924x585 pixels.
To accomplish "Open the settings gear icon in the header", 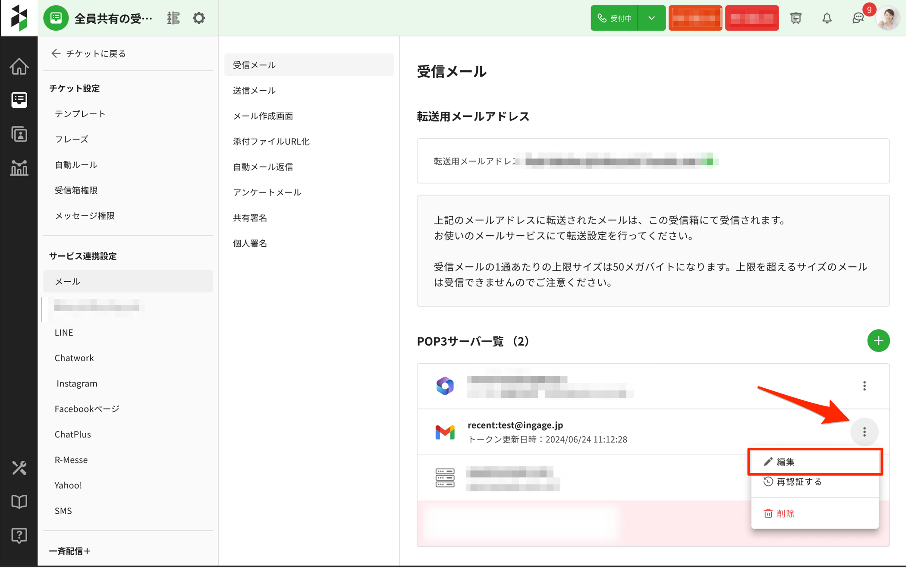I will (199, 18).
